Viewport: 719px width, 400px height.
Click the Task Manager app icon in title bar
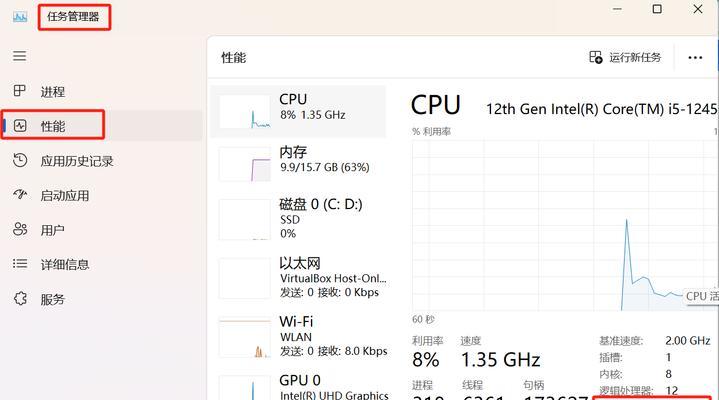click(x=20, y=17)
